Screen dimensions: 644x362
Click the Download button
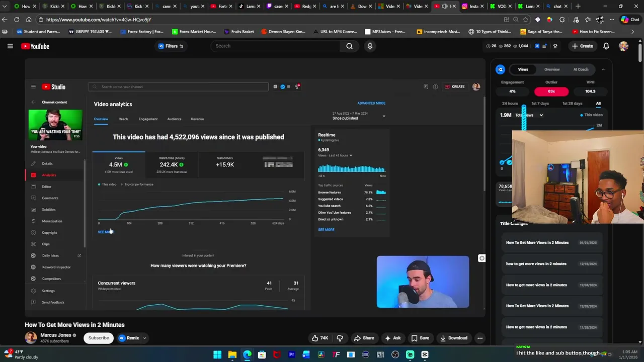[453, 338]
